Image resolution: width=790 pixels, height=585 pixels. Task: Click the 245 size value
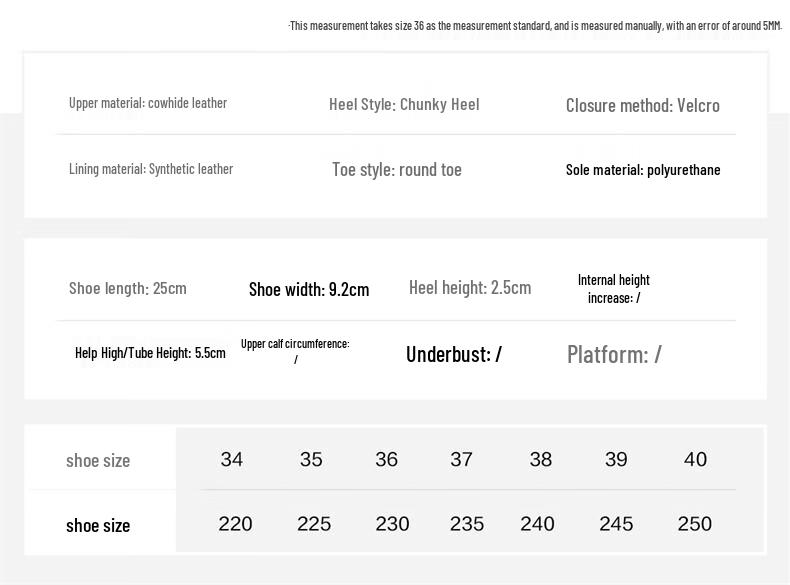616,524
